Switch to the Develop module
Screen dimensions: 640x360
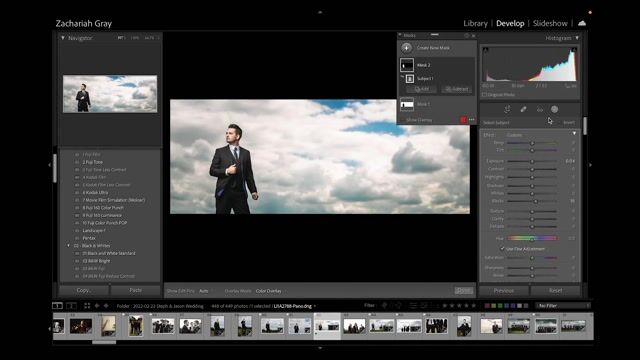510,24
